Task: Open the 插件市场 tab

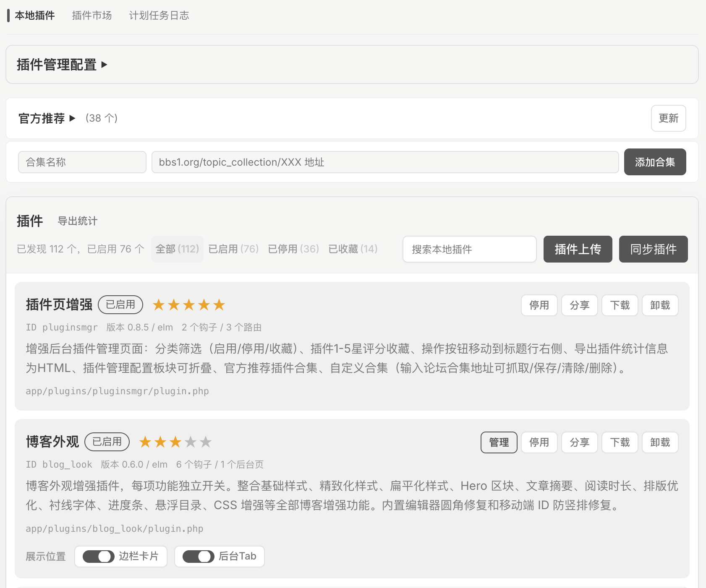Action: 92,16
